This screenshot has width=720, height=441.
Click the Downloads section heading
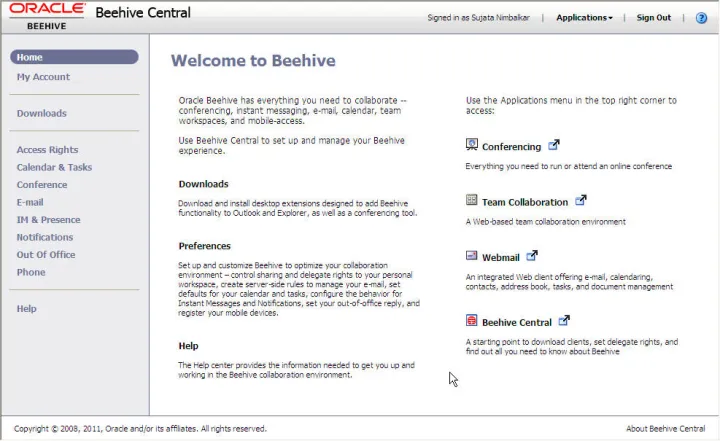[x=203, y=184]
